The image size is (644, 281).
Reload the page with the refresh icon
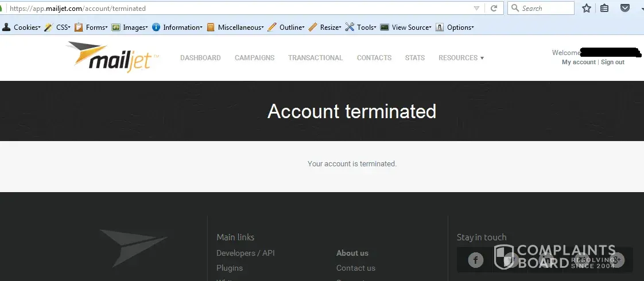click(x=493, y=9)
